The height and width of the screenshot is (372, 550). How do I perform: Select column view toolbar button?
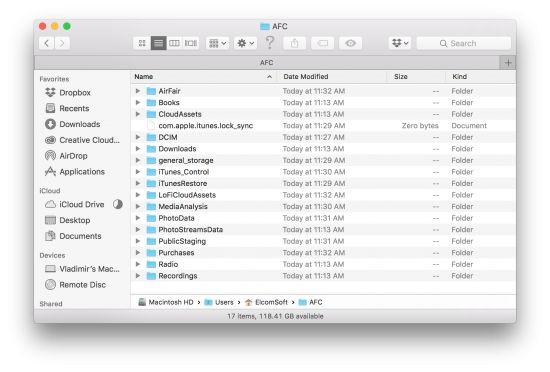click(x=174, y=43)
